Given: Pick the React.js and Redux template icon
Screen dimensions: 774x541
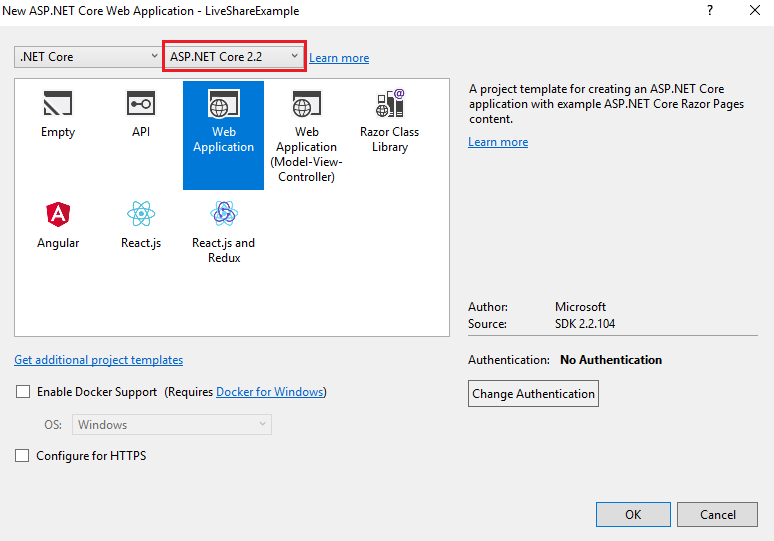Looking at the screenshot, I should tap(224, 214).
